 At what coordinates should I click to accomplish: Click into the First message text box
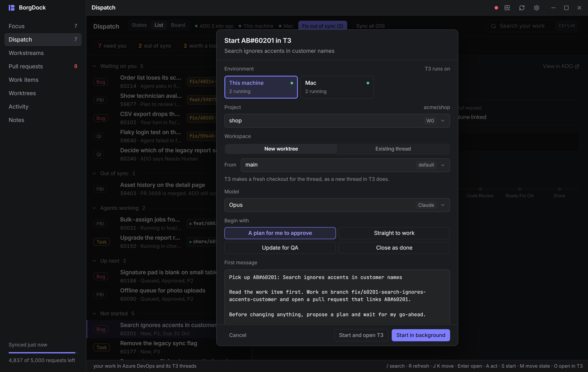(x=337, y=297)
